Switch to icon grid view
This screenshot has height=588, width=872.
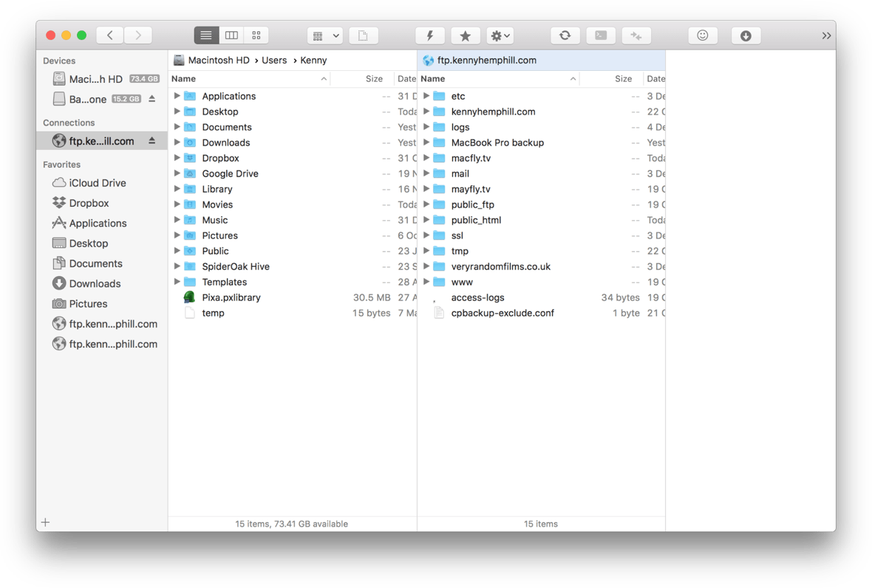(256, 35)
